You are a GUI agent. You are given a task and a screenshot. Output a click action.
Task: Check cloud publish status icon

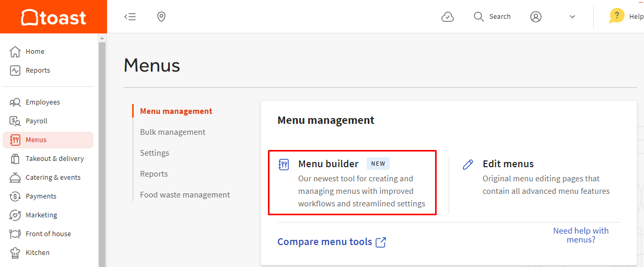448,17
